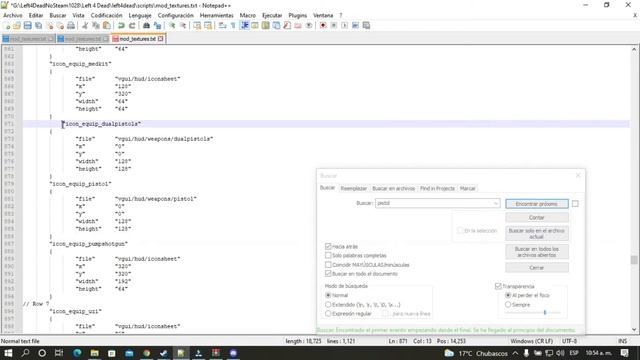This screenshot has width=640, height=360.
Task: Toggle synchronized horizontal scrolling icon
Action: click(x=208, y=25)
